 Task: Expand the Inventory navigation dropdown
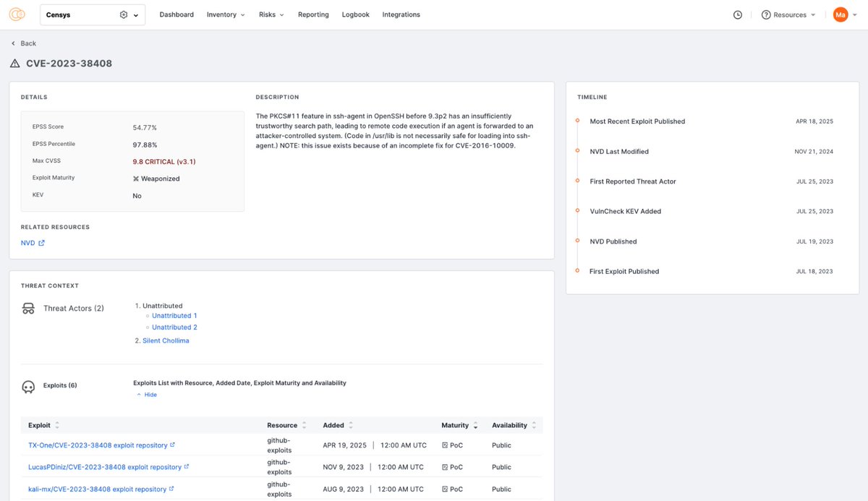coord(242,14)
